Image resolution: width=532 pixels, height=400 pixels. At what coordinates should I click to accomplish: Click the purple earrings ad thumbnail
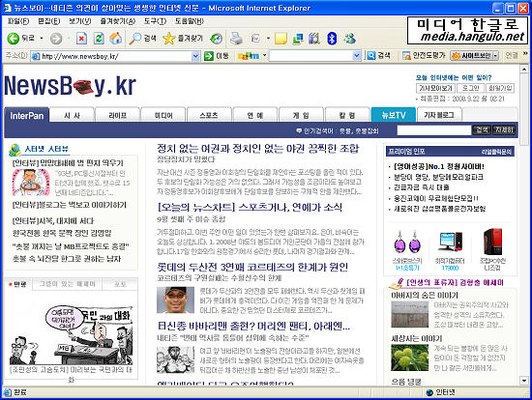tap(407, 243)
